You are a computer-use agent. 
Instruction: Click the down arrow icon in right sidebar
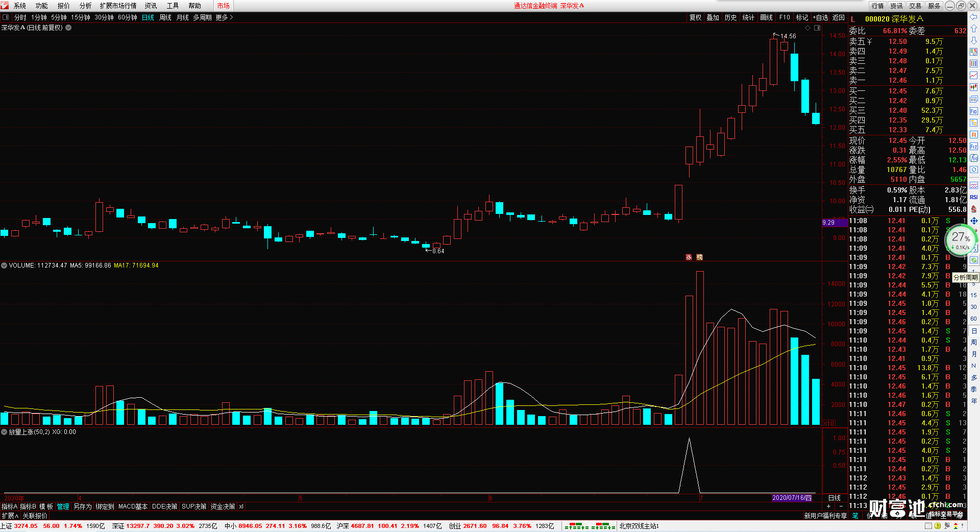[974, 40]
